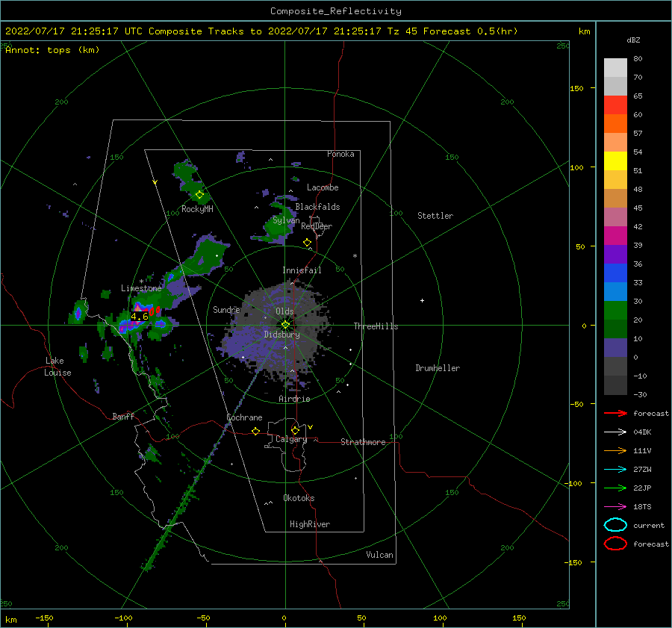
Task: Click the white plus marker east of ThreeHills
Action: [422, 300]
